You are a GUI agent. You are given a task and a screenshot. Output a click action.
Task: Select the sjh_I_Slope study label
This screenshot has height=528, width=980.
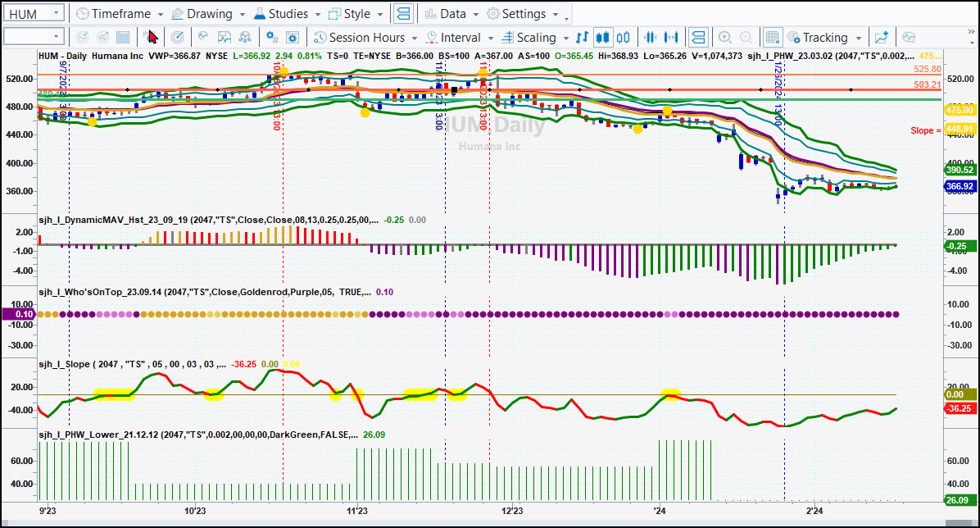(132, 364)
